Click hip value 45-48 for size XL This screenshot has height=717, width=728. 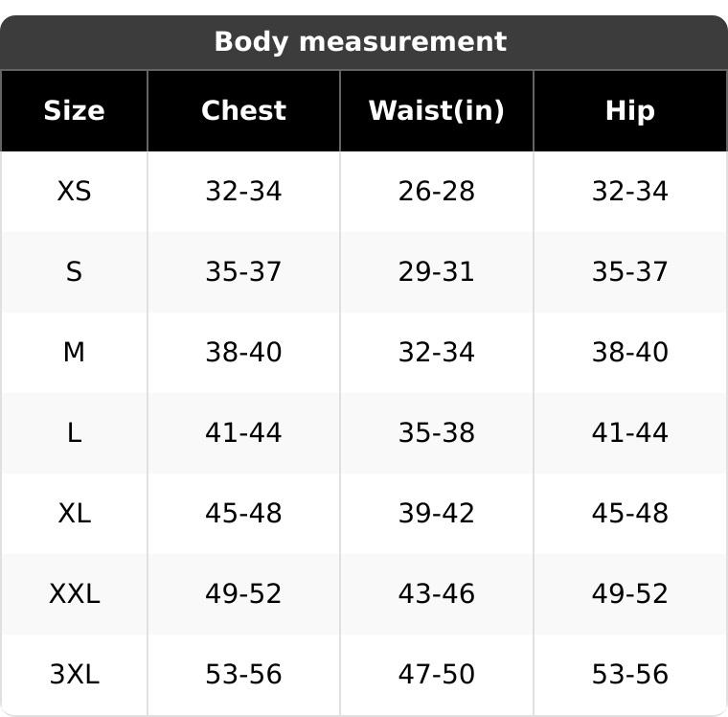pyautogui.click(x=629, y=514)
